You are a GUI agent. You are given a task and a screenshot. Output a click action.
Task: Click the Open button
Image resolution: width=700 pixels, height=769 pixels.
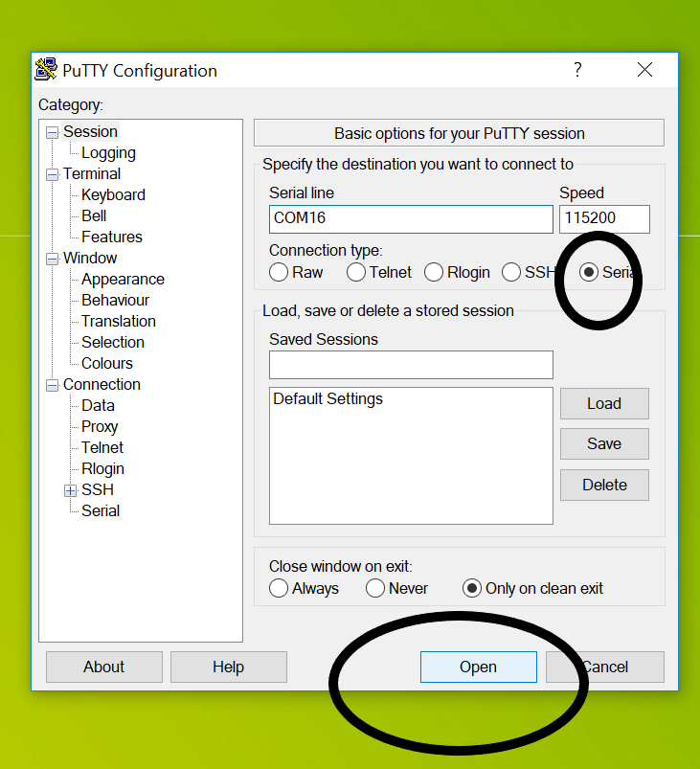[478, 667]
